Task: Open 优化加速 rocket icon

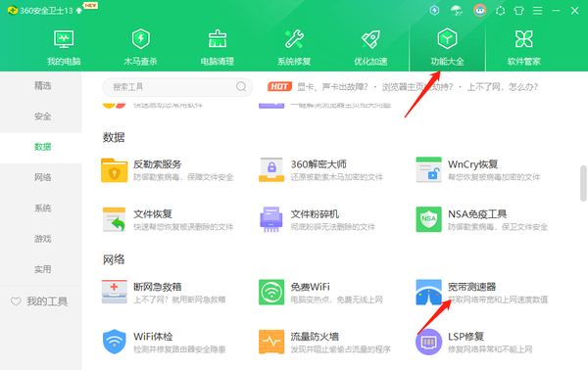Action: point(370,39)
